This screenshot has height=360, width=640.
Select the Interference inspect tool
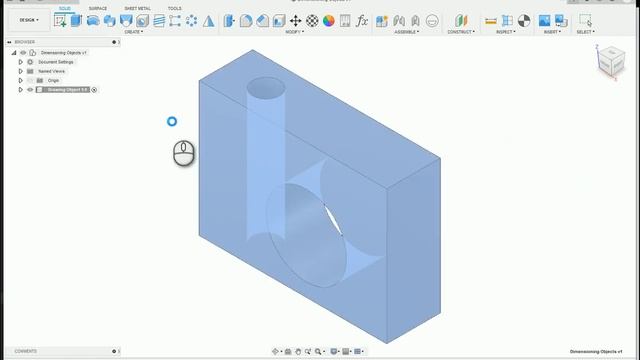coord(507,20)
